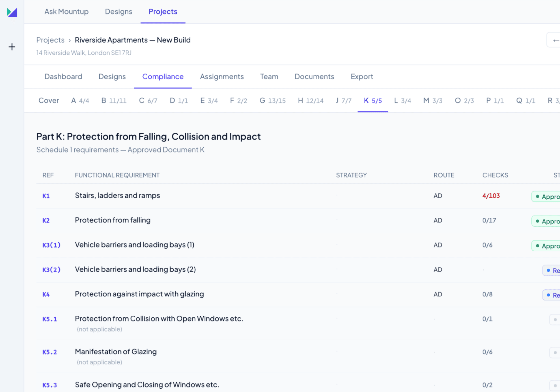Click the FUNCTIONAL REQUIREMENT column header
This screenshot has width=560, height=392.
[117, 175]
